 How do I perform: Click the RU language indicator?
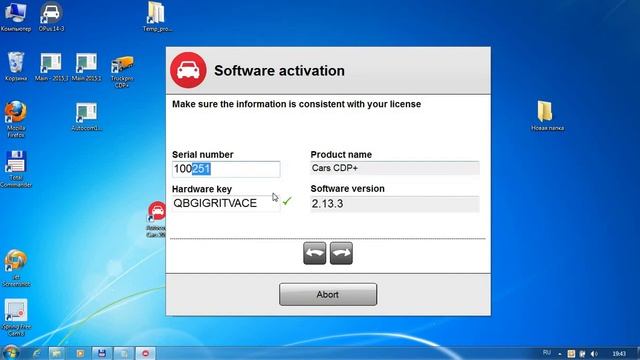click(x=547, y=353)
